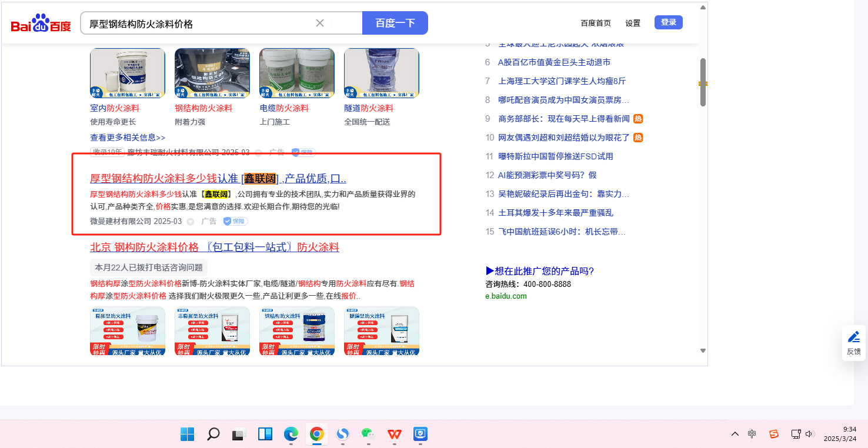Image resolution: width=868 pixels, height=448 pixels.
Task: Click the Baidu logo
Action: [x=41, y=24]
